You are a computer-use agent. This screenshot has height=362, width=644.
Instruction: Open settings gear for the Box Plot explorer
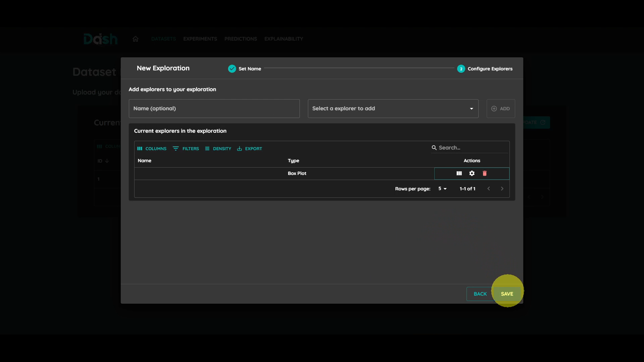[x=472, y=173]
